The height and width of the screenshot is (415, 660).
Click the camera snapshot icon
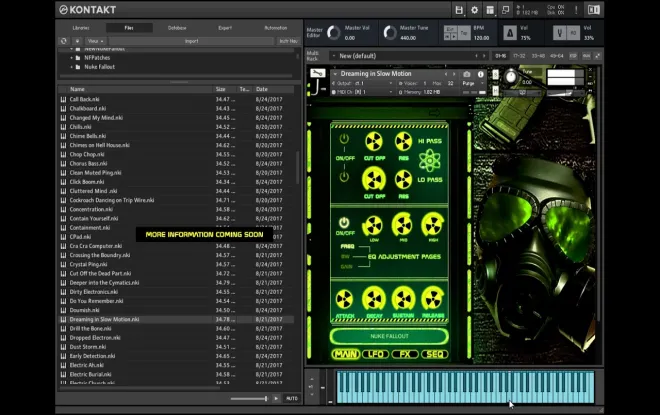pos(467,74)
